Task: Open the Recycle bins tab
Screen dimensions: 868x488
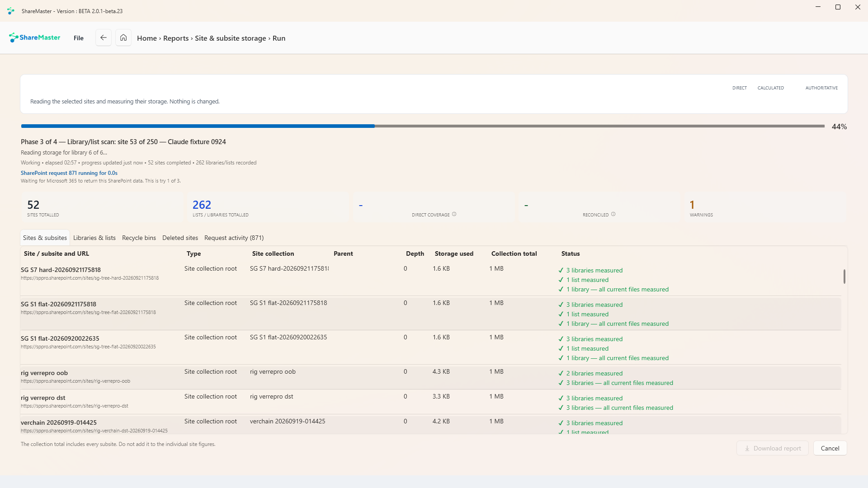Action: click(x=139, y=238)
